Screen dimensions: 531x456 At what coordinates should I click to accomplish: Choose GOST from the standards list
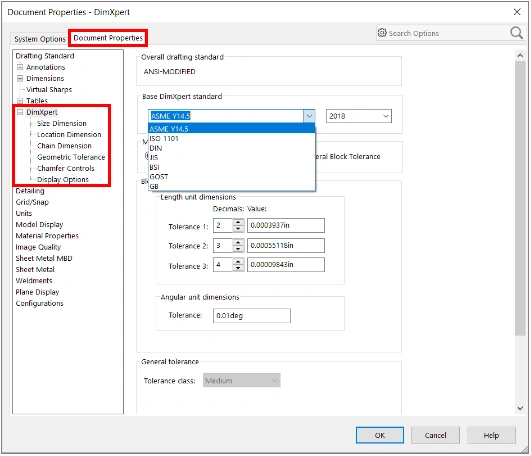pyautogui.click(x=232, y=177)
